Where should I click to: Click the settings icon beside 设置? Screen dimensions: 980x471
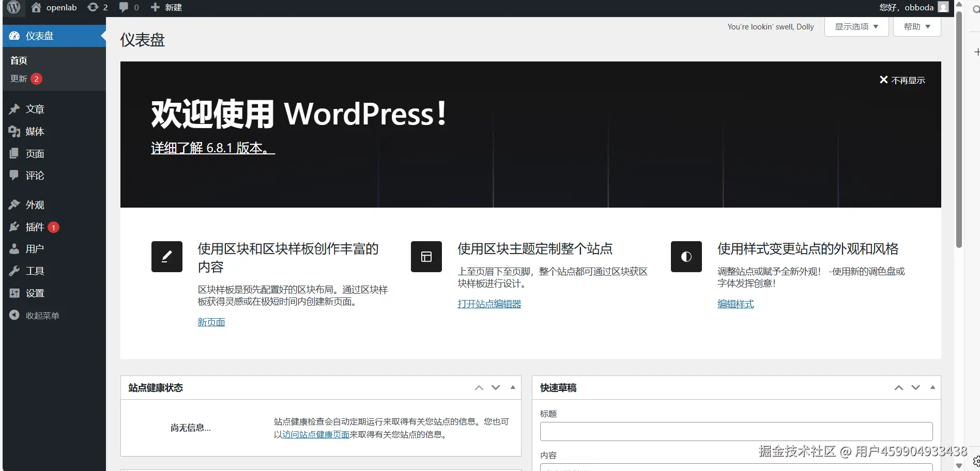(14, 293)
